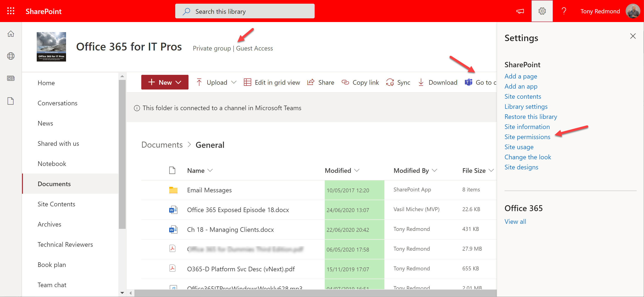Close the Settings panel
Viewport: 644px width, 297px height.
pos(633,36)
